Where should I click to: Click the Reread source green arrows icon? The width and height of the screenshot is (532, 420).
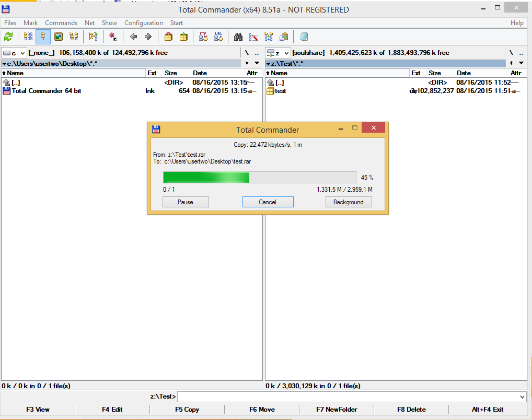(8, 37)
